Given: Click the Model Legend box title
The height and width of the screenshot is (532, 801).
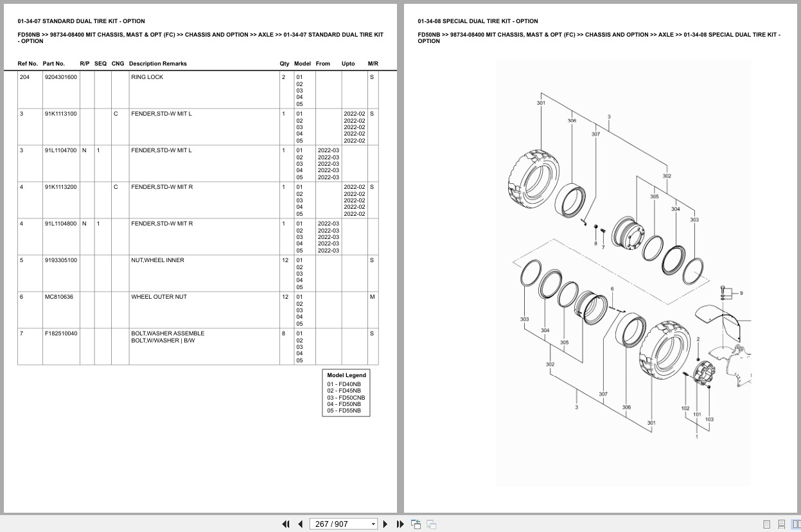Looking at the screenshot, I should click(346, 375).
